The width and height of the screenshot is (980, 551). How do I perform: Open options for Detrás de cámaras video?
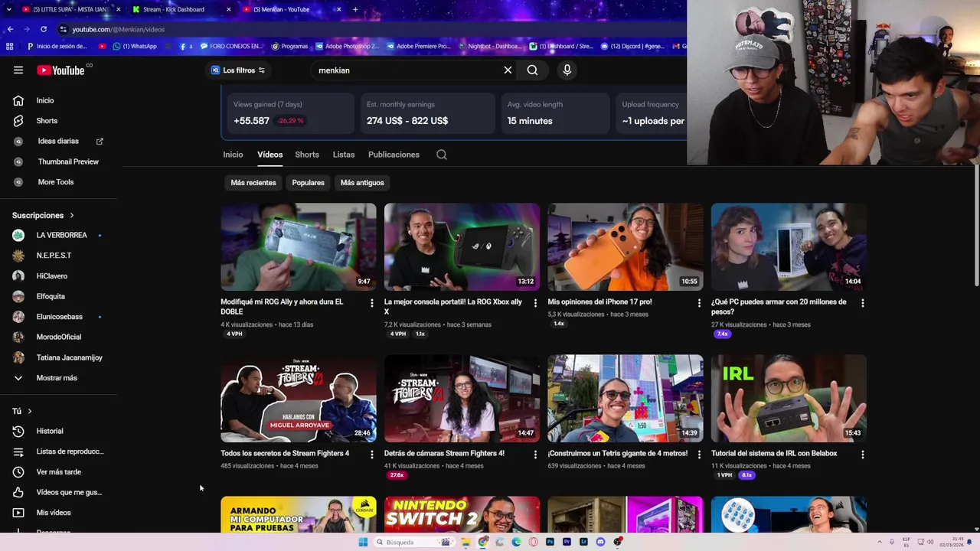pos(535,455)
